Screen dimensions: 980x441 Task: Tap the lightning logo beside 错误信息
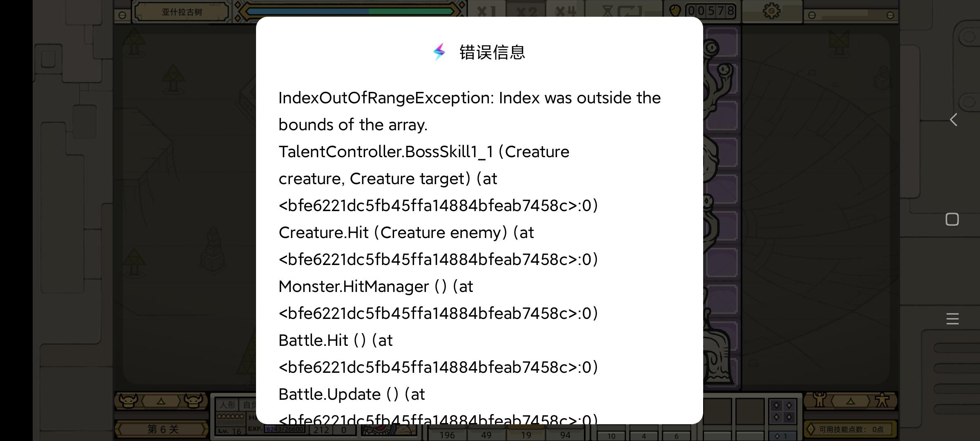click(439, 52)
